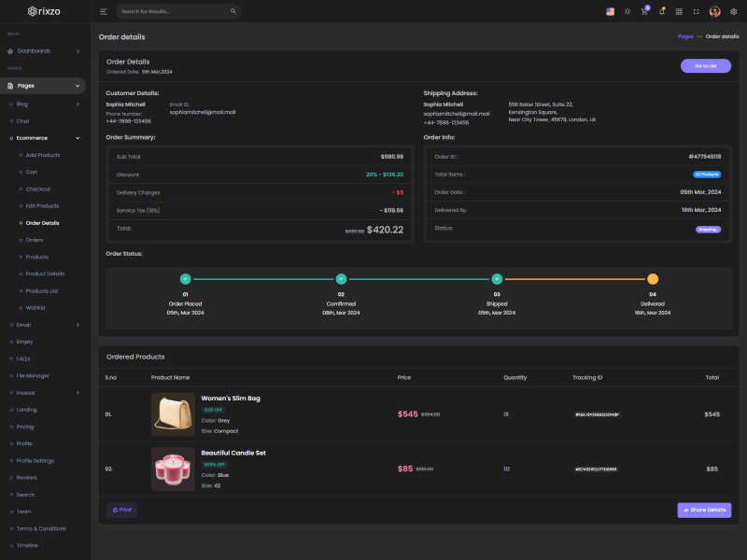Open the US flag language selector
This screenshot has width=747, height=560.
[x=610, y=11]
